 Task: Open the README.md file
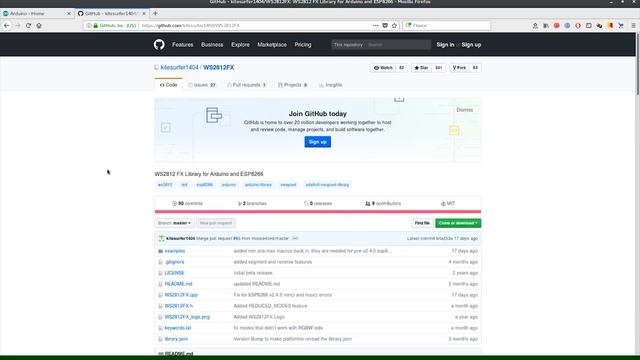tap(178, 284)
